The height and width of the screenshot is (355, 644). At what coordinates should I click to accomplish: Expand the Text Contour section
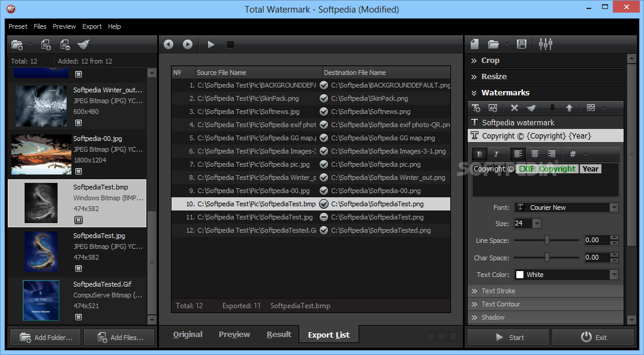click(546, 304)
